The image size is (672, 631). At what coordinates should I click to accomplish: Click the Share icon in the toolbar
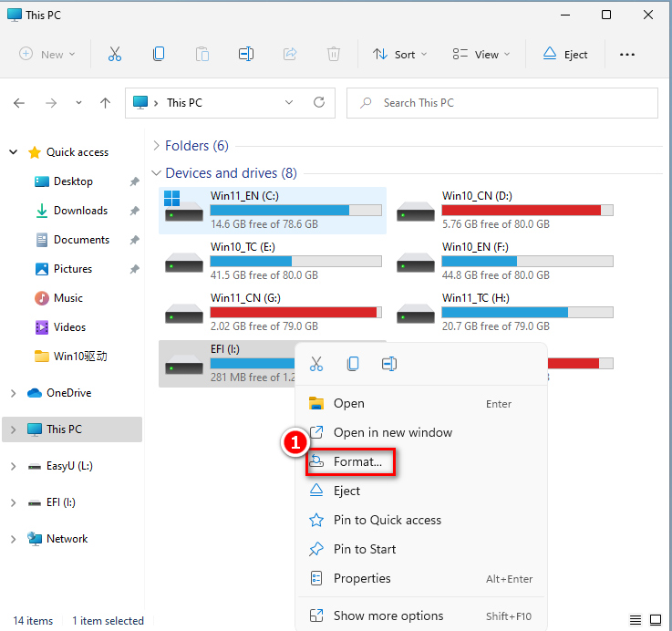pos(290,54)
